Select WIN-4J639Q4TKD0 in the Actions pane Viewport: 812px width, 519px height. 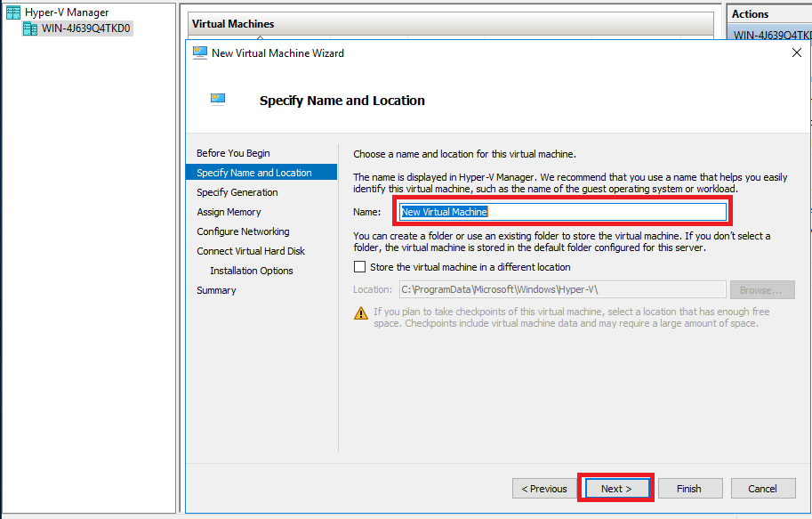pos(769,34)
